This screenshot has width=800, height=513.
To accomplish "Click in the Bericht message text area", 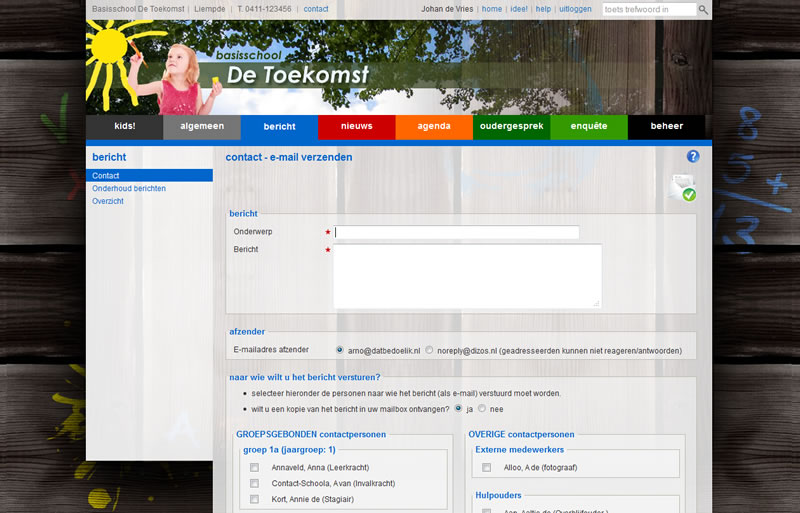I will pos(467,275).
